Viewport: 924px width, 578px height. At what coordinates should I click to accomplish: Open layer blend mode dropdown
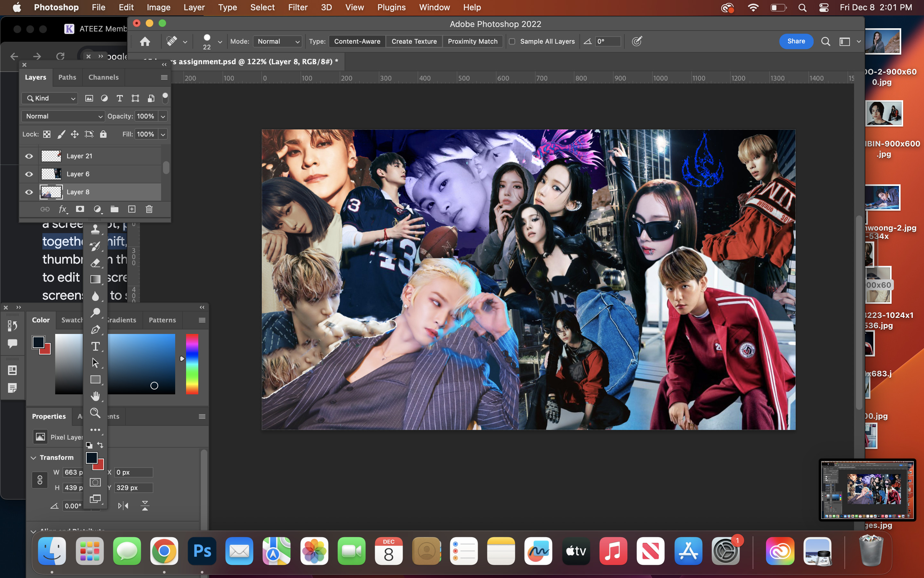(x=63, y=116)
